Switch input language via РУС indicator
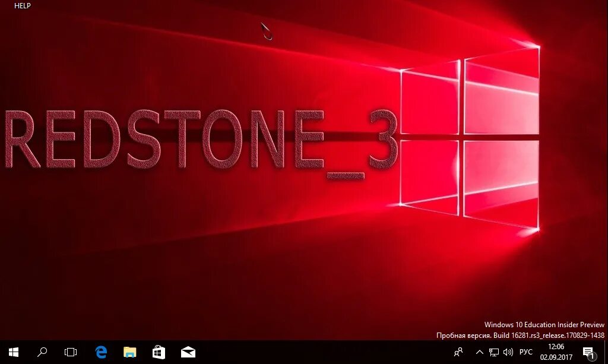Image resolution: width=608 pixels, height=364 pixels. click(526, 352)
